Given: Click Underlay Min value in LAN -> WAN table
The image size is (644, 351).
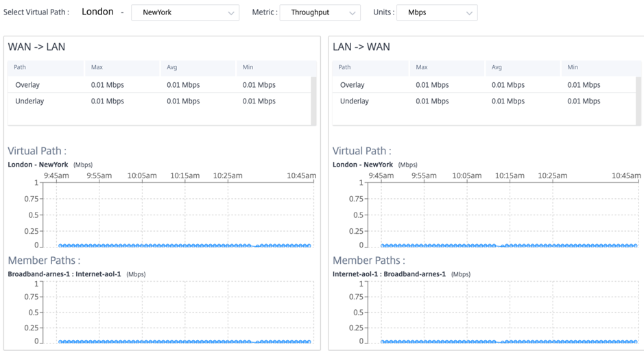Looking at the screenshot, I should click(584, 101).
